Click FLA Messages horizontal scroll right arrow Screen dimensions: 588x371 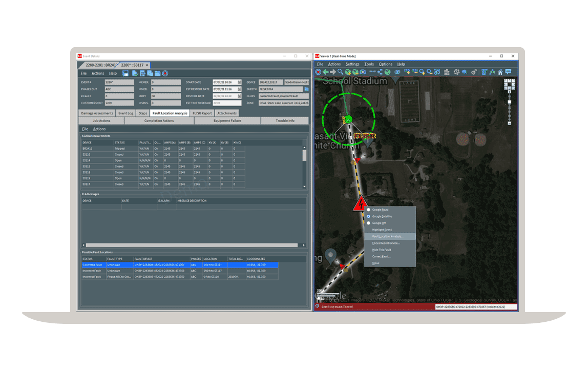[x=304, y=245]
